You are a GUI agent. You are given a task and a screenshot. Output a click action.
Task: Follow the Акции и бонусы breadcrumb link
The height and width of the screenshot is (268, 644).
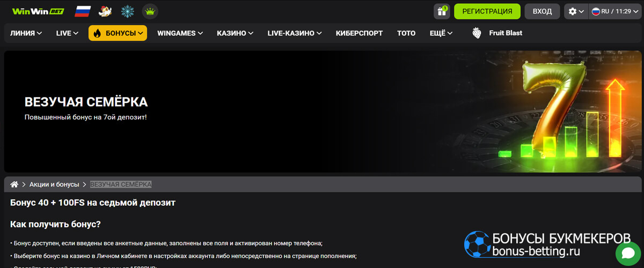tap(54, 184)
